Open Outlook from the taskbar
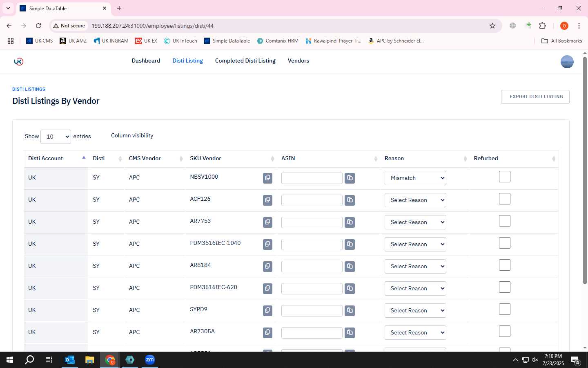Screen dimensions: 588x368 70,360
